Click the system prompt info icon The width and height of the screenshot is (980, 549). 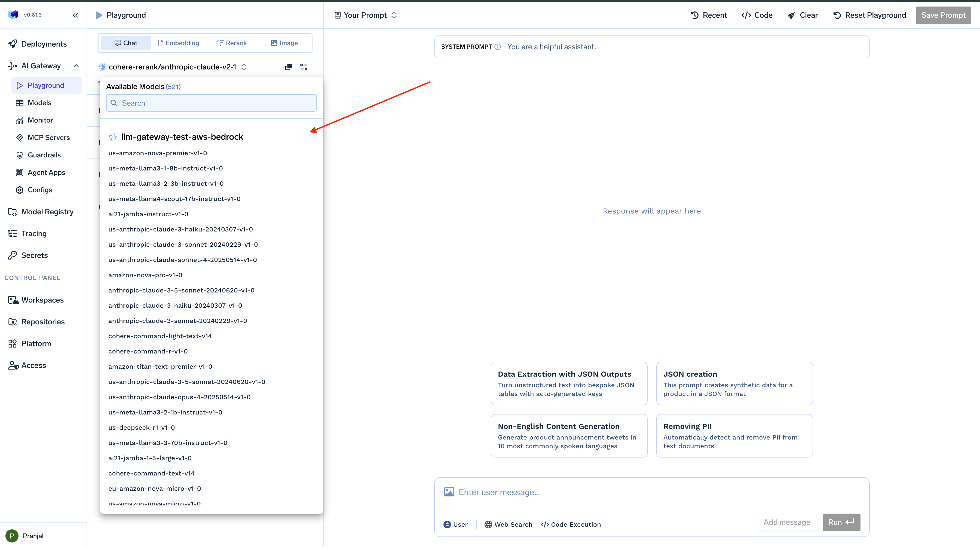[x=497, y=47]
